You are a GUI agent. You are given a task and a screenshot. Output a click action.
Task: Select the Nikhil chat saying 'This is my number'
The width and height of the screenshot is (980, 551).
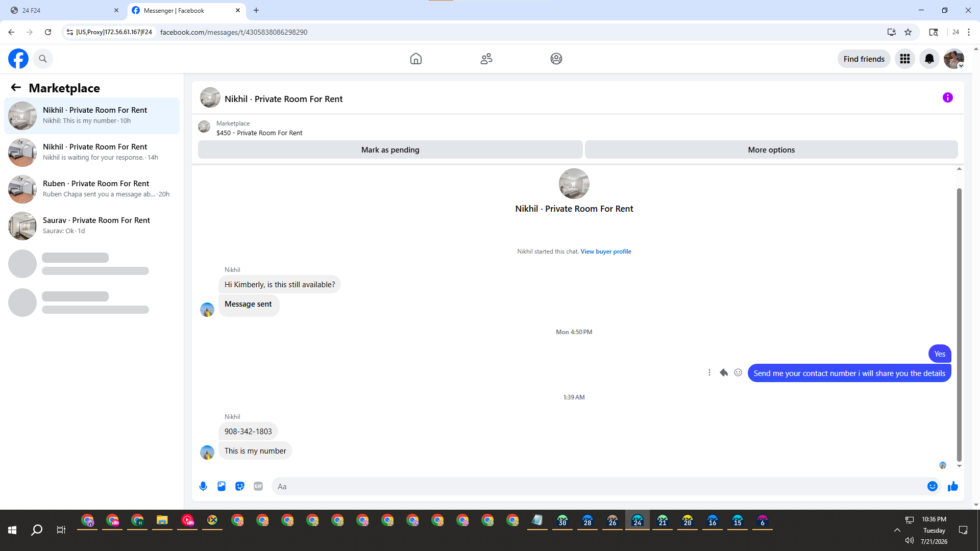92,116
